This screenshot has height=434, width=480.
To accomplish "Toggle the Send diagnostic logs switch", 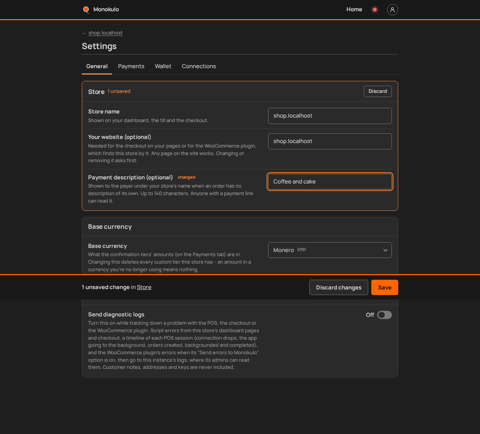I will pos(384,315).
